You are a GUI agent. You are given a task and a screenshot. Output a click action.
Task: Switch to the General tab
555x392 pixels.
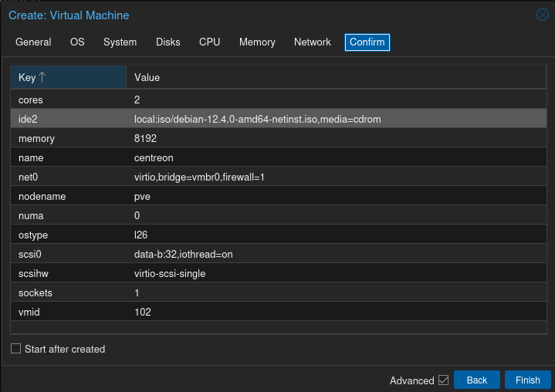[33, 42]
